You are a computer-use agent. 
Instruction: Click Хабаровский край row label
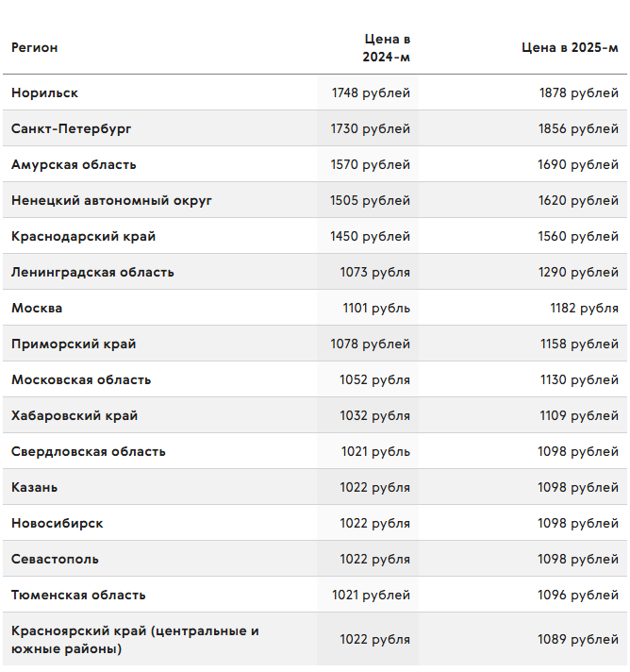tap(75, 415)
